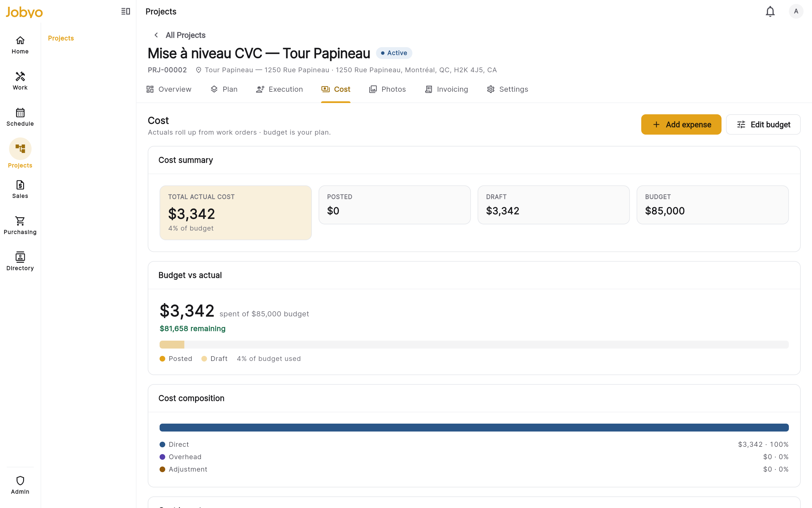
Task: Click the Draft legend color dot
Action: click(204, 358)
